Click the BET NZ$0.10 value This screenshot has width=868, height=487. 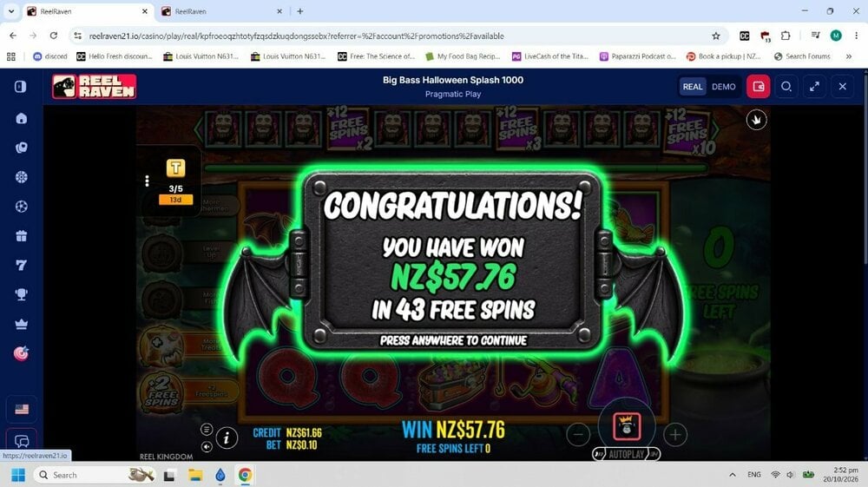tap(301, 445)
